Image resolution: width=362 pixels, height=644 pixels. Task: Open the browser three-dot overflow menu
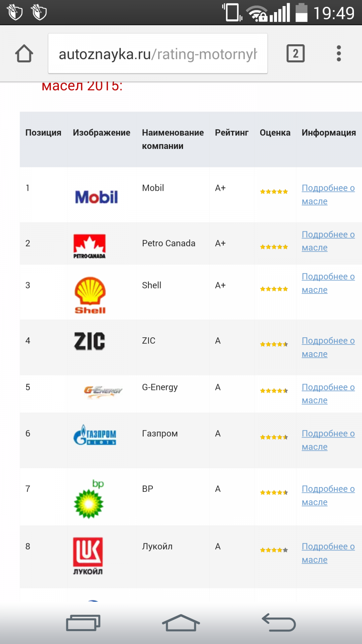click(x=339, y=54)
